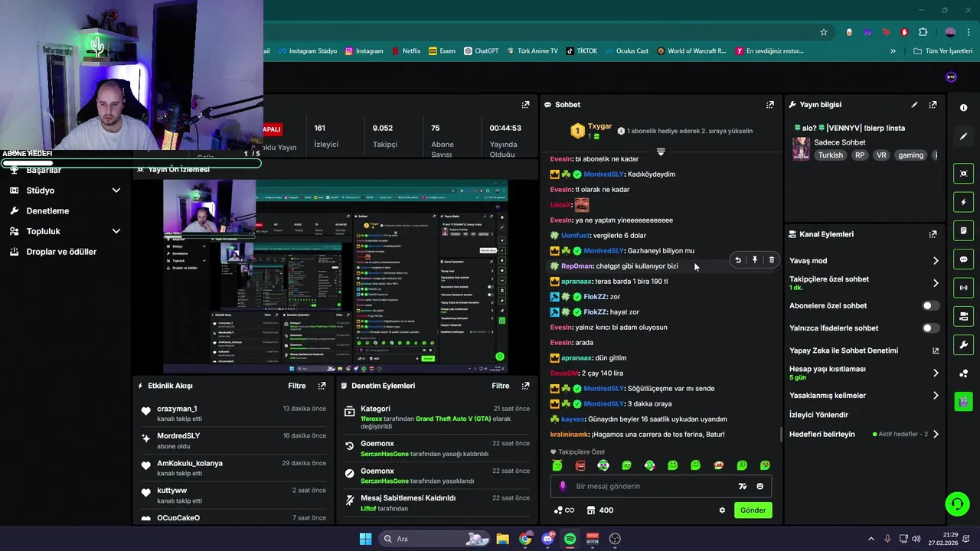Send the chat message with Gönder
The width and height of the screenshot is (980, 551).
pyautogui.click(x=753, y=510)
